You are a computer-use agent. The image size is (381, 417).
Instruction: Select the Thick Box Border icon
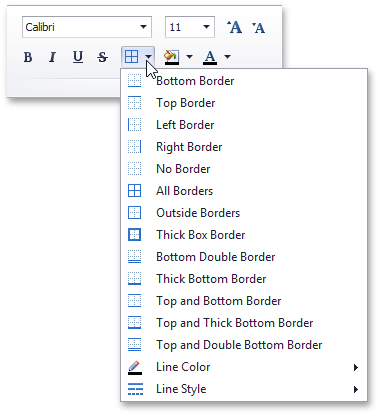[x=134, y=235]
